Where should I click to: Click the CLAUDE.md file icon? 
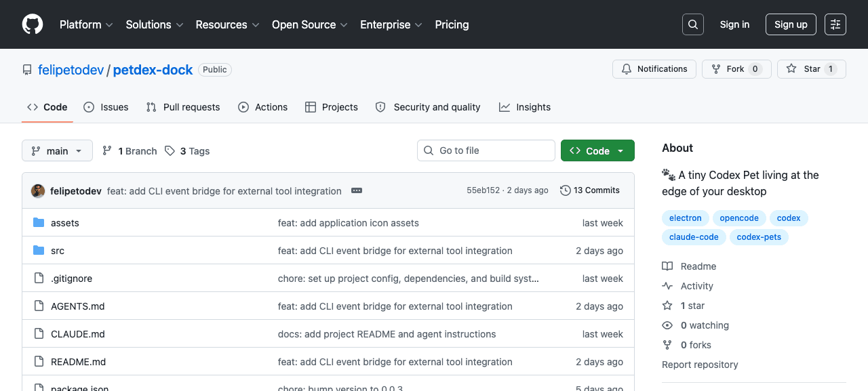(x=39, y=334)
